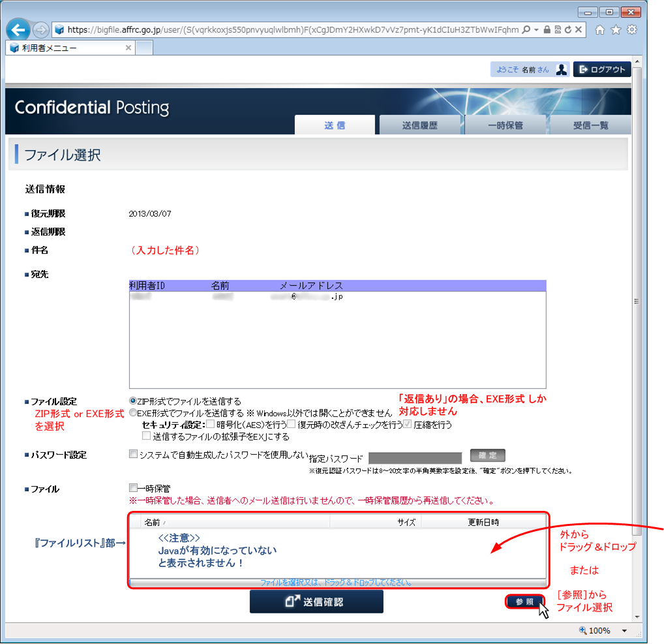Select ZIP形式でファイルを送信する radio button
The width and height of the screenshot is (664, 644).
pyautogui.click(x=133, y=401)
